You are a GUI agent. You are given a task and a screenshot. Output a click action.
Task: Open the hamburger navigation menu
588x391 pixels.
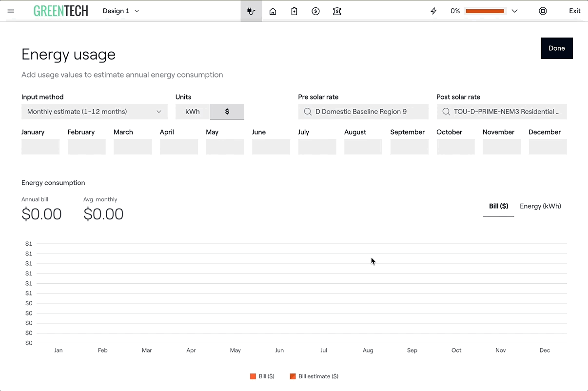11,11
